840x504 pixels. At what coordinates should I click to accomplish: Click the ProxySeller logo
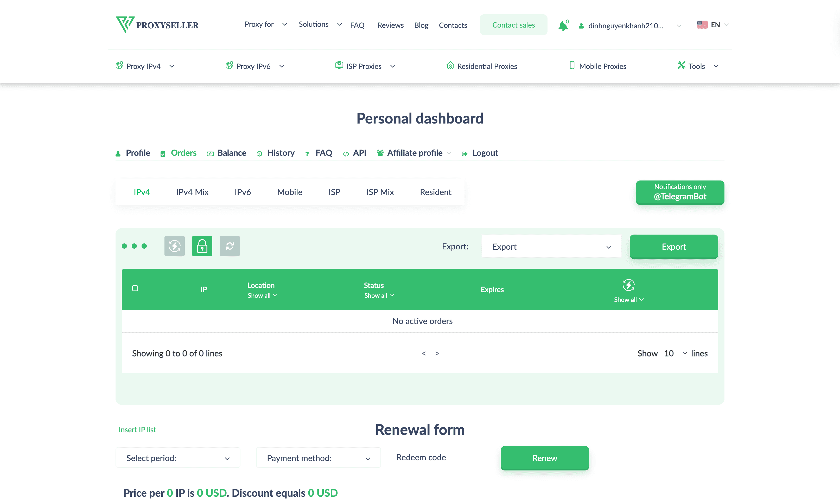(157, 24)
